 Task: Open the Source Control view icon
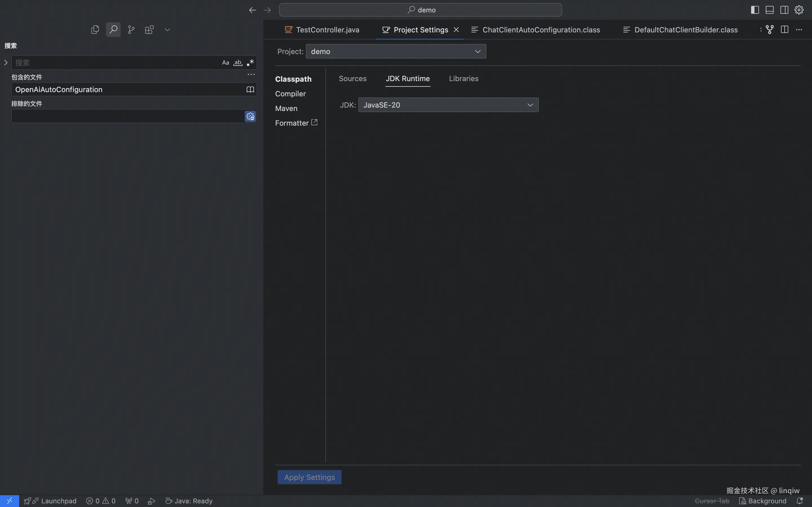[x=131, y=30]
